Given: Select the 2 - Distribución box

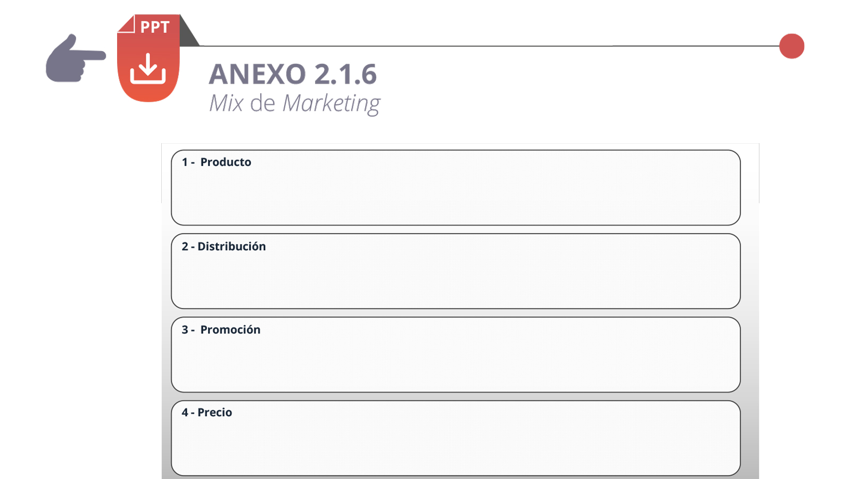Looking at the screenshot, I should (456, 271).
